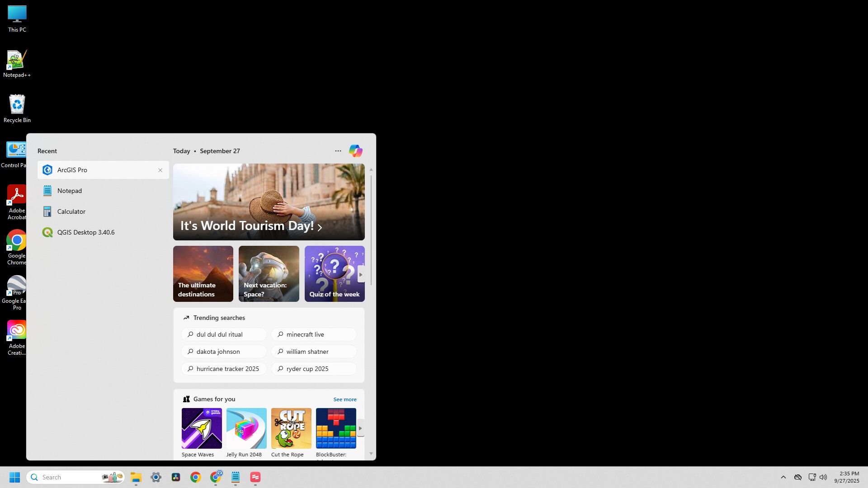Open the Copilot icon in search panel
This screenshot has width=868, height=488.
click(x=355, y=151)
